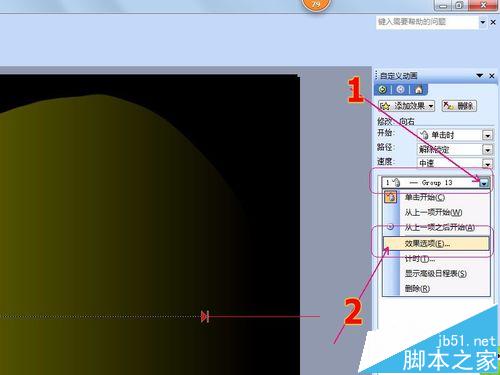Click the motion path red end arrow marker
The image size is (500, 375).
pos(205,316)
